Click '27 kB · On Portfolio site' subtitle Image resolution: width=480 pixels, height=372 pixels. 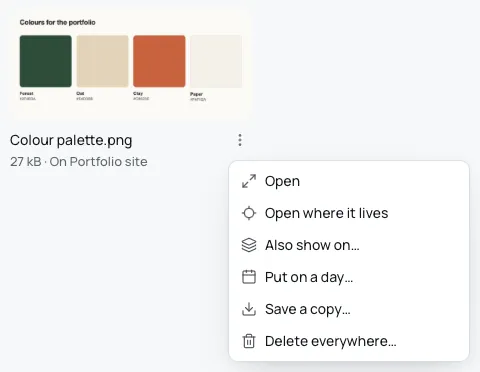click(x=79, y=162)
